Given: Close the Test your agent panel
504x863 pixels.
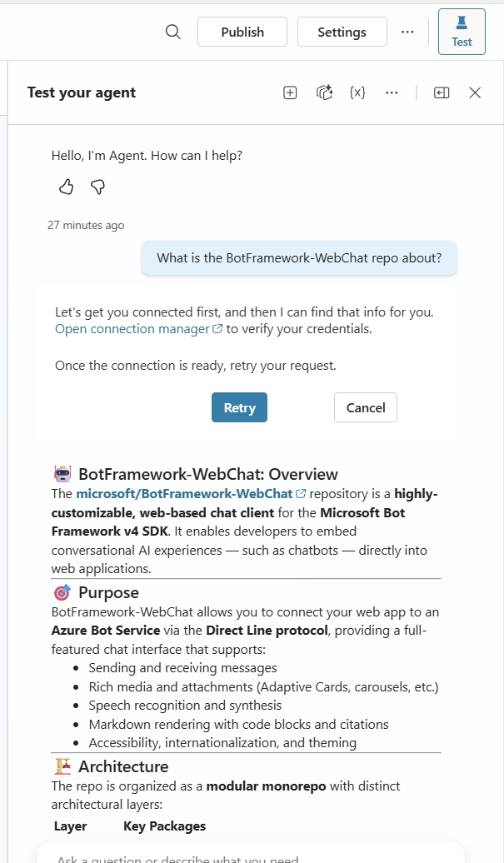Looking at the screenshot, I should pyautogui.click(x=475, y=92).
